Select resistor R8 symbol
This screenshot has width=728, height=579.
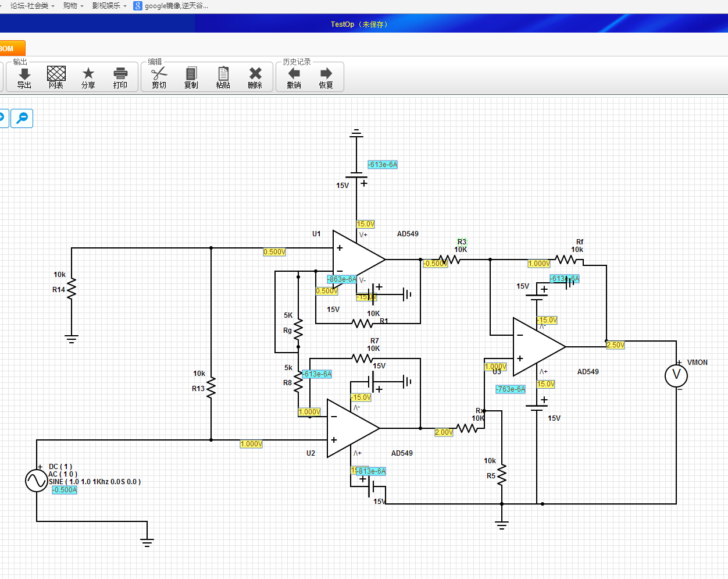(x=298, y=382)
